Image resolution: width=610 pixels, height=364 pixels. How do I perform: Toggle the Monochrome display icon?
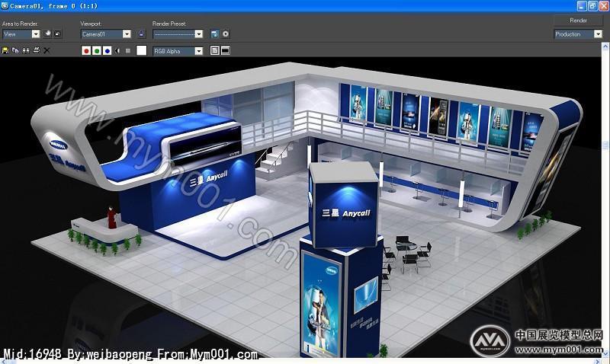(x=127, y=50)
